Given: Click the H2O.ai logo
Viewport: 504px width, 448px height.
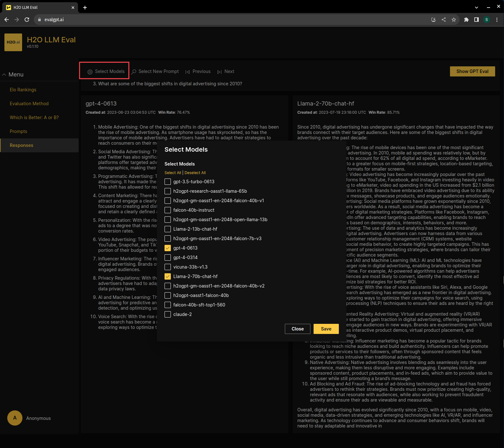Looking at the screenshot, I should click(x=13, y=42).
